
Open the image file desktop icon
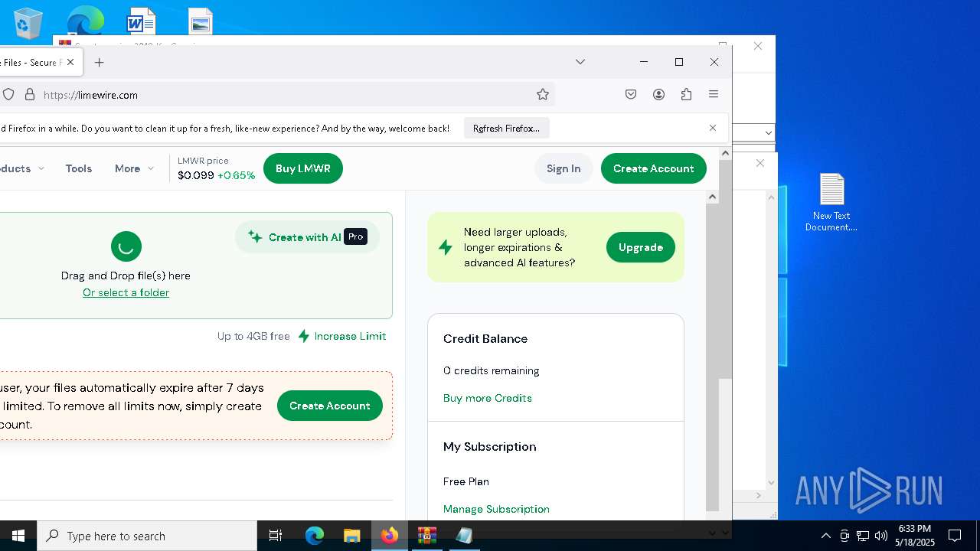click(200, 21)
